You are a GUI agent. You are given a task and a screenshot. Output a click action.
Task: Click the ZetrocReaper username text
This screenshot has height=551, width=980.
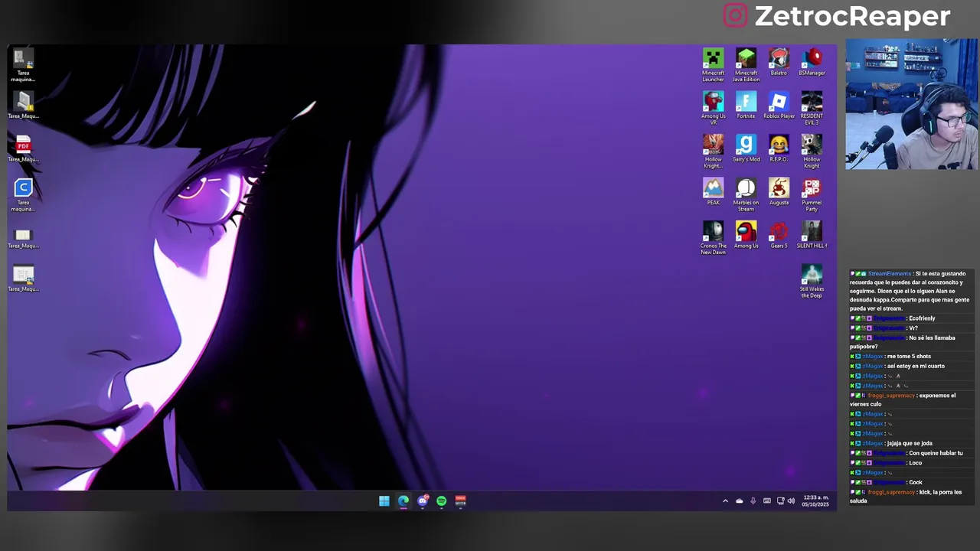tap(852, 16)
